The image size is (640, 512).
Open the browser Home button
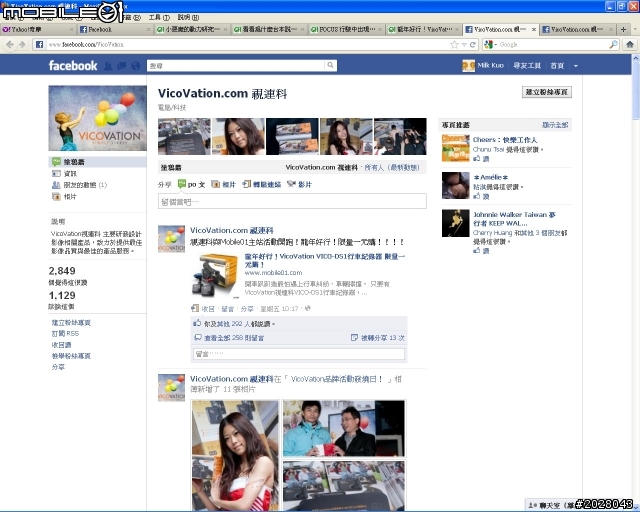[630, 45]
